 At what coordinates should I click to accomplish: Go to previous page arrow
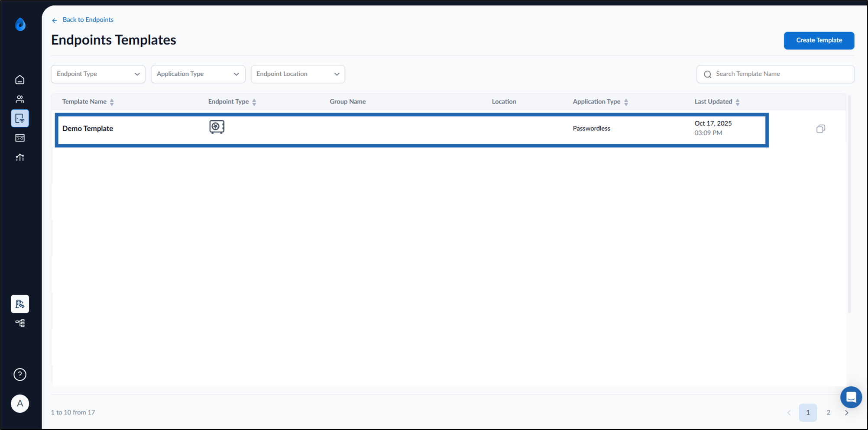click(x=789, y=413)
